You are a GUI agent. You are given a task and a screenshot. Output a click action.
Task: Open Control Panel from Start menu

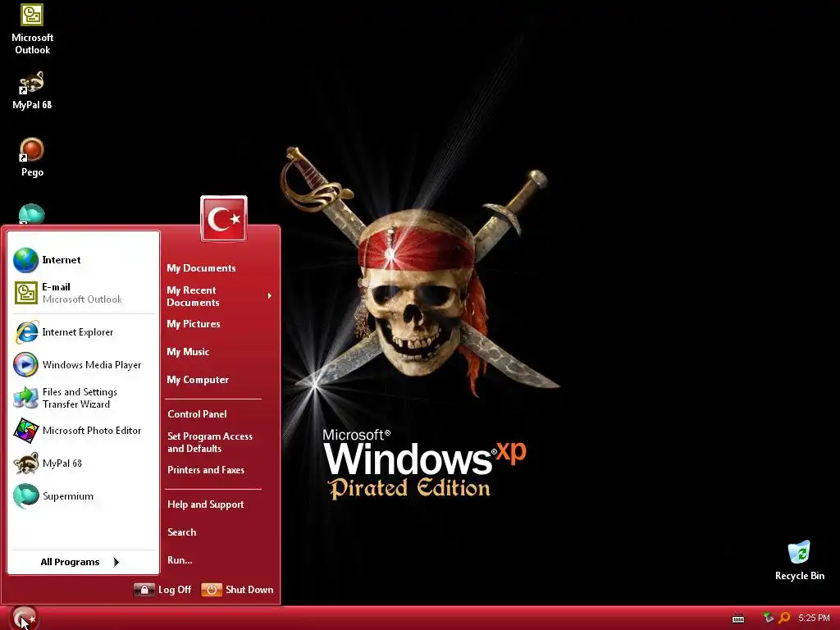[197, 414]
